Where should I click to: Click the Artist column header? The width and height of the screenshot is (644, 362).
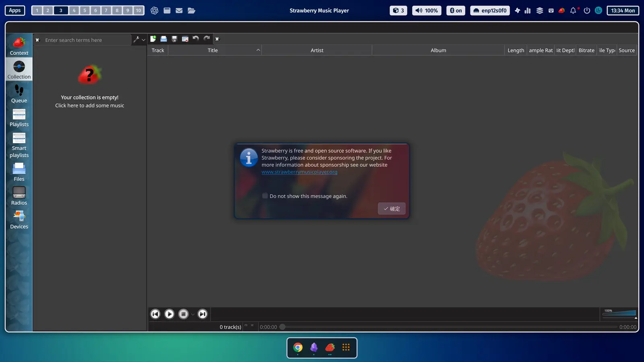pos(317,50)
